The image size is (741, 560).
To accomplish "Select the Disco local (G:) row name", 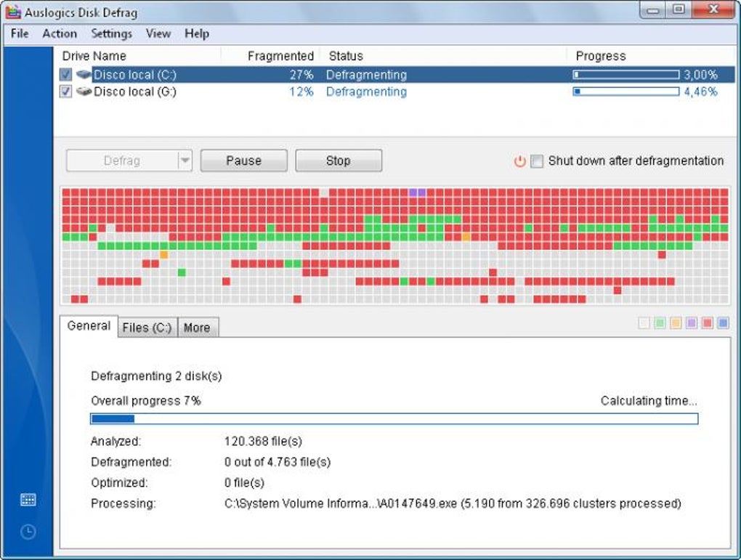I will [135, 92].
